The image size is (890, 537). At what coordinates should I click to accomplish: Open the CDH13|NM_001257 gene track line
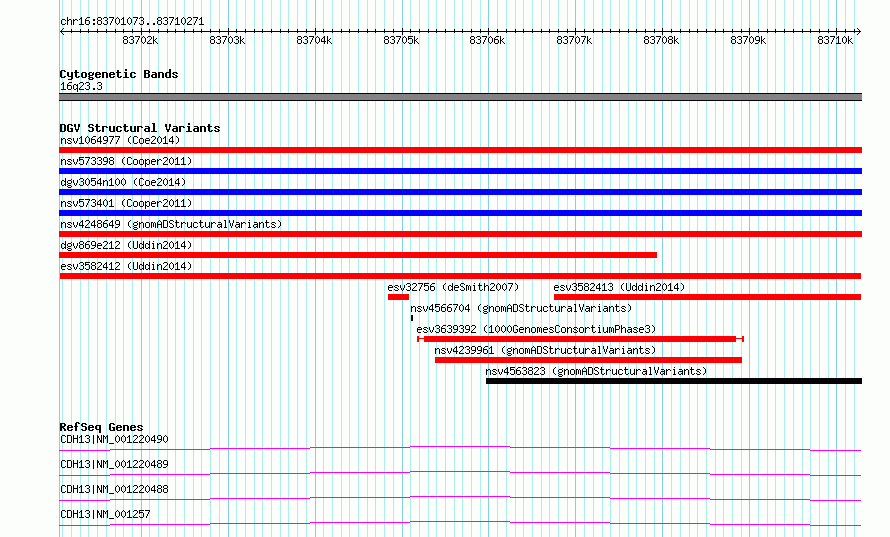[x=460, y=523]
